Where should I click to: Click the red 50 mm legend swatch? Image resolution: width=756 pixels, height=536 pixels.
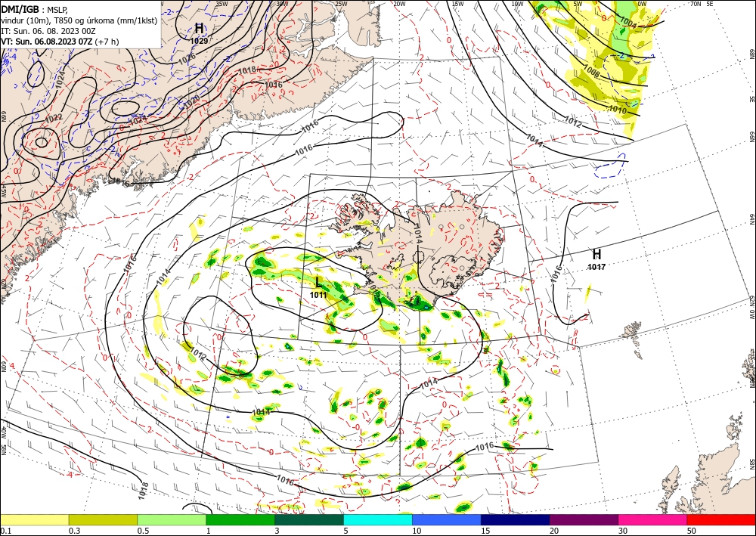point(721,519)
